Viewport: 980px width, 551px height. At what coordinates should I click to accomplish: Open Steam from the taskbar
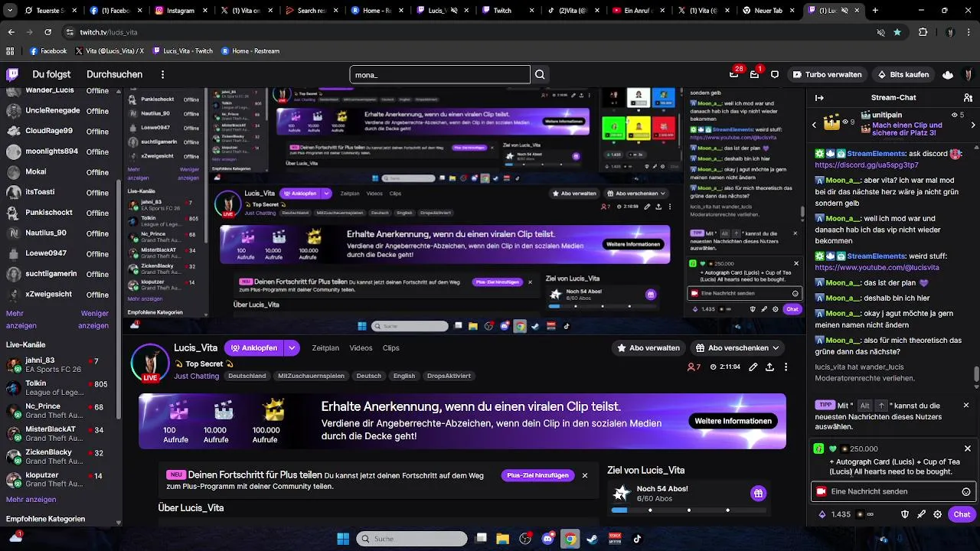(592, 539)
